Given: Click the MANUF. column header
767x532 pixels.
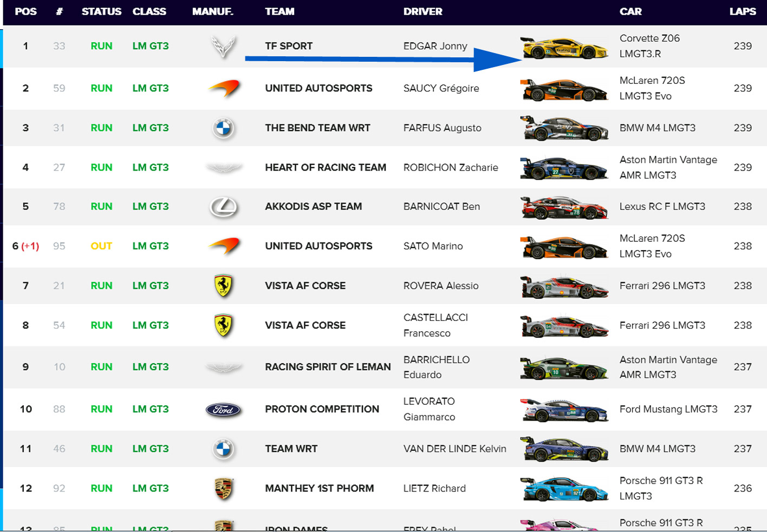Looking at the screenshot, I should pyautogui.click(x=212, y=11).
